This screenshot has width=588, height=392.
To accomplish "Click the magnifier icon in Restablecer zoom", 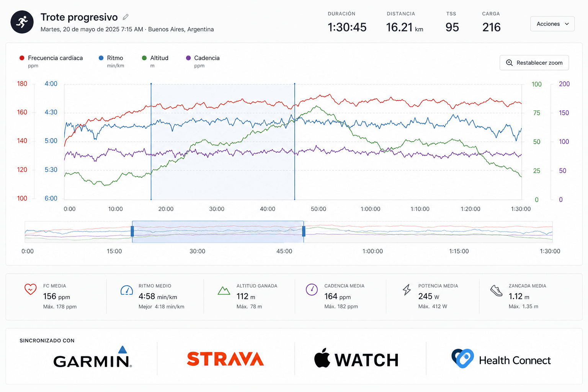I will pos(510,63).
